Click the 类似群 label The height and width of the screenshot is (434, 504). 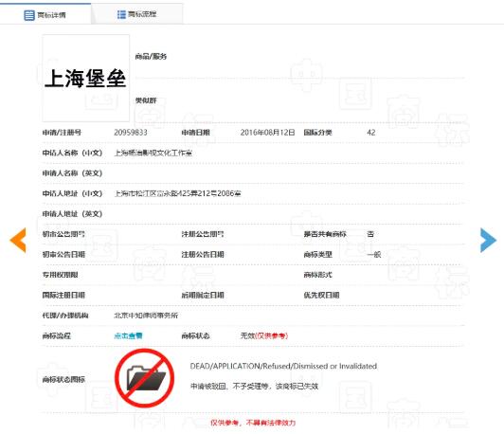point(146,100)
